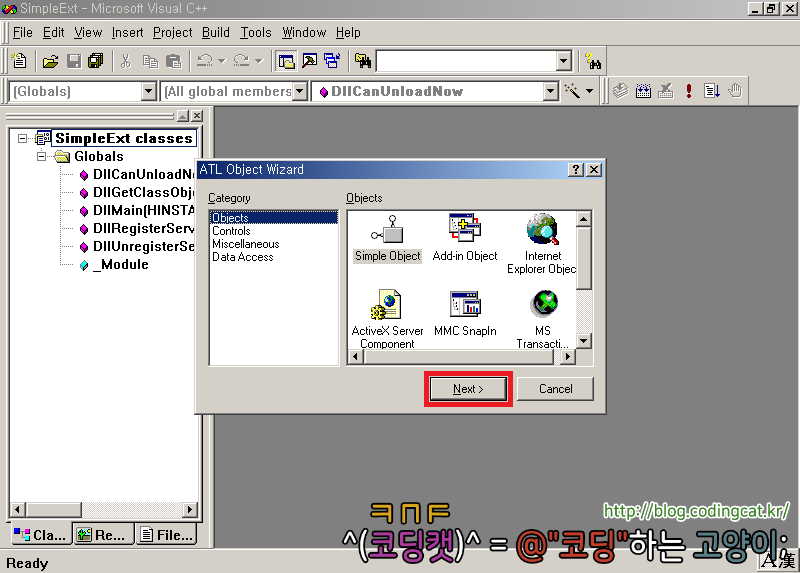This screenshot has width=800, height=573.
Task: Click the Open file toolbar icon
Action: (x=50, y=61)
